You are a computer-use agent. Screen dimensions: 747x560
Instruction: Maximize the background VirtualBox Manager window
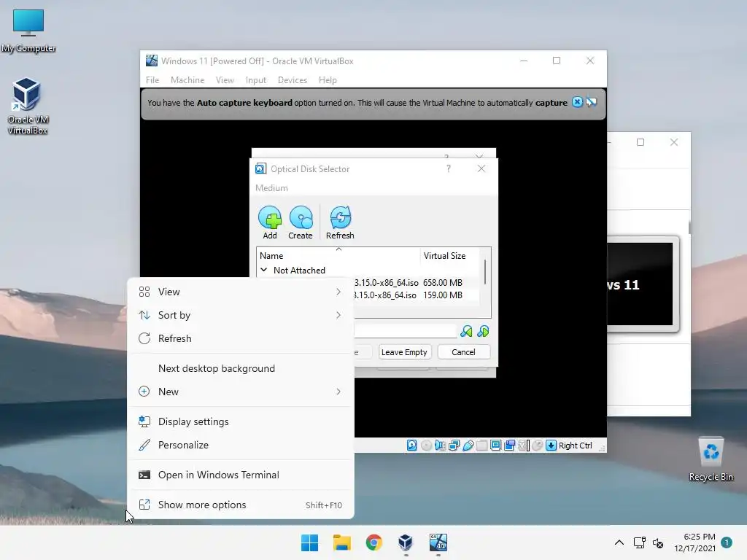[640, 142]
